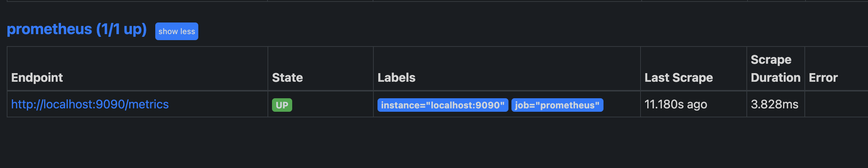868x168 pixels.
Task: Click empty State cell area beside the UP badge
Action: coord(333,104)
